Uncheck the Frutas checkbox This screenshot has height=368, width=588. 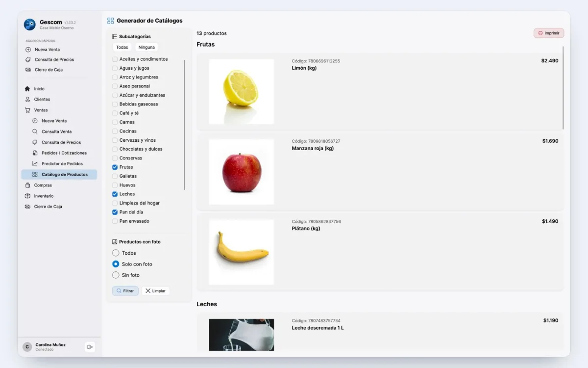click(x=115, y=167)
